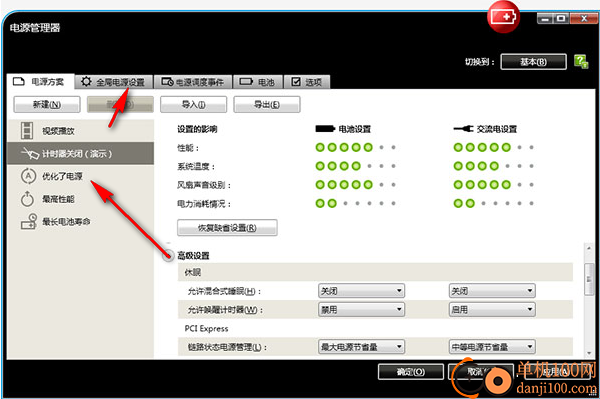This screenshot has height=399, width=600.
Task: Click the 最长电池寿命 battery clock icon
Action: (x=29, y=221)
